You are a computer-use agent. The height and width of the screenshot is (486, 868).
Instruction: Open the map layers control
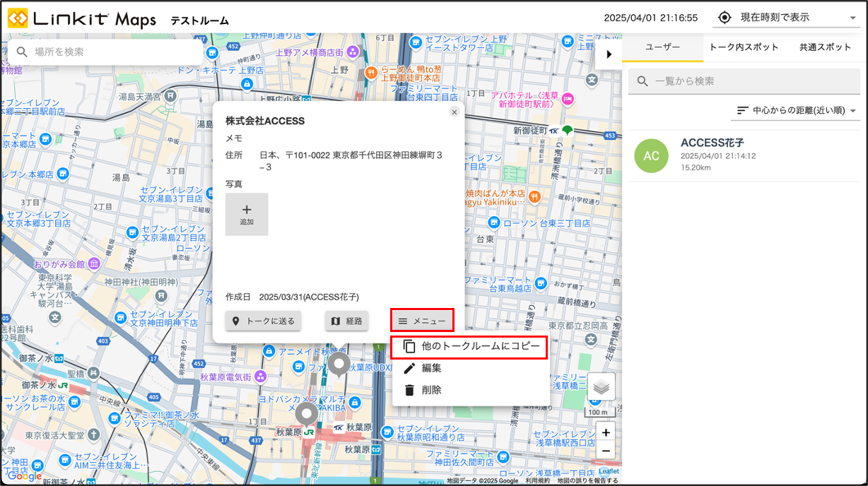tap(601, 386)
